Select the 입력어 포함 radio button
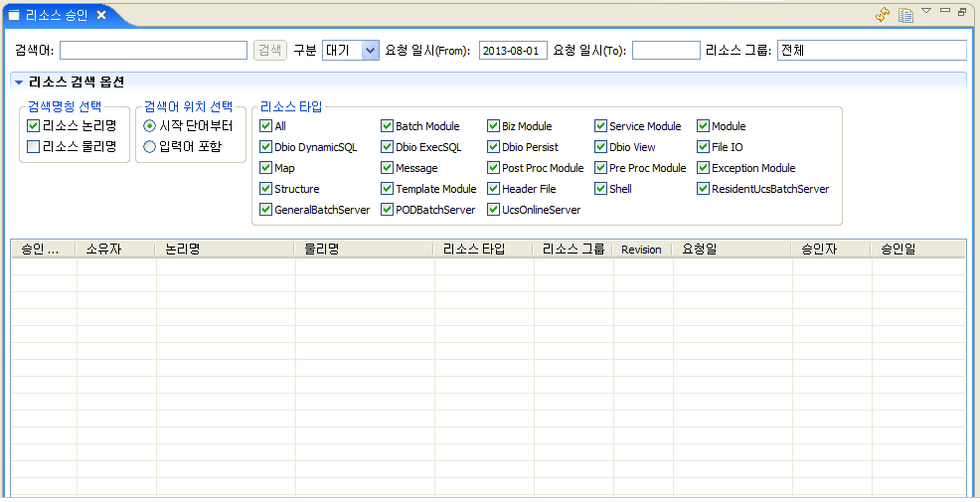This screenshot has height=502, width=980. pyautogui.click(x=150, y=147)
